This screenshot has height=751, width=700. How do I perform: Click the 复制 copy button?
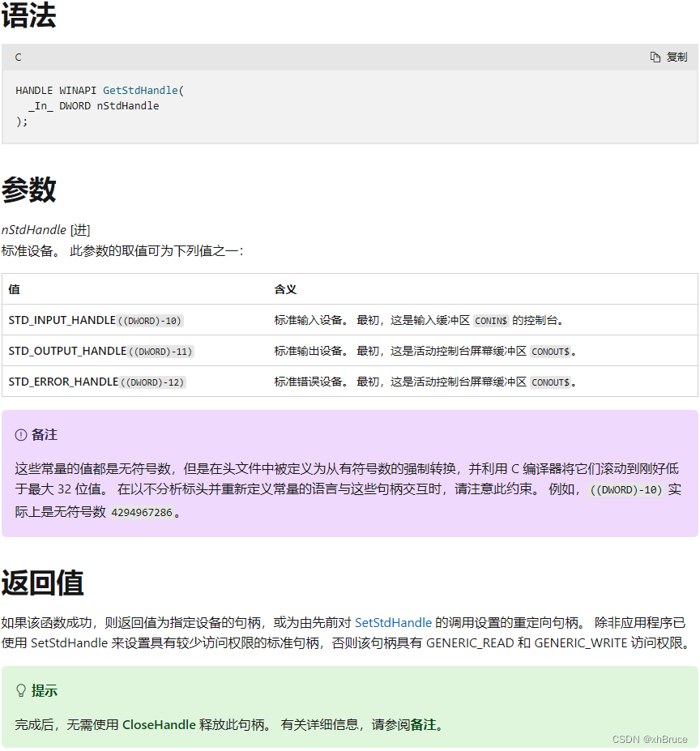click(668, 57)
